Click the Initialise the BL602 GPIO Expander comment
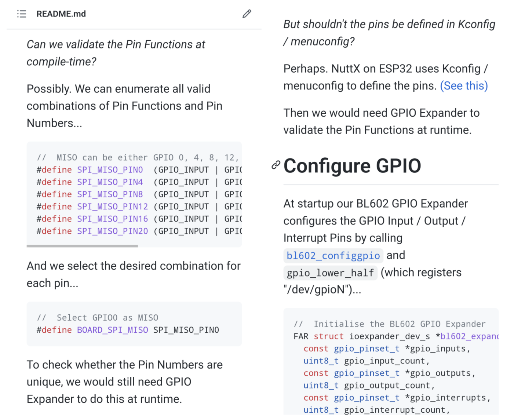This screenshot has width=525, height=420. (x=390, y=324)
